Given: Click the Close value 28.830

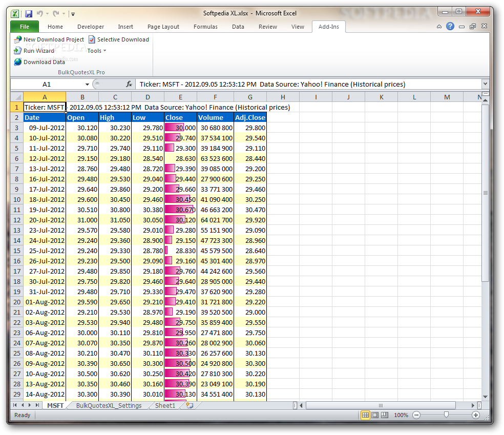Looking at the screenshot, I should tap(180, 251).
